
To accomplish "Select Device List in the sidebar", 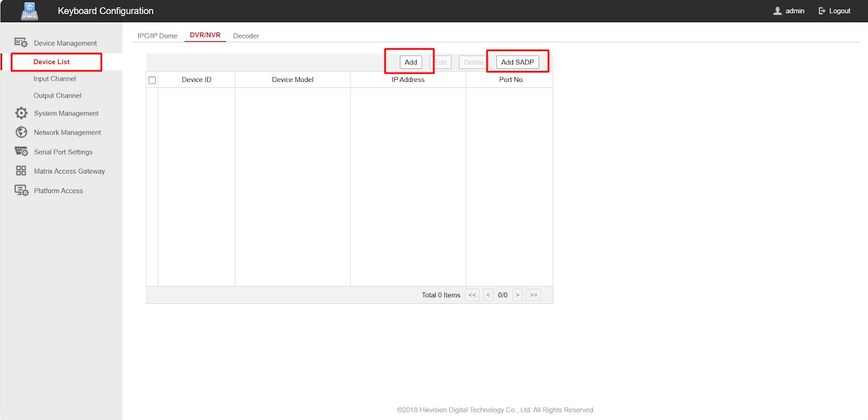I will point(52,62).
